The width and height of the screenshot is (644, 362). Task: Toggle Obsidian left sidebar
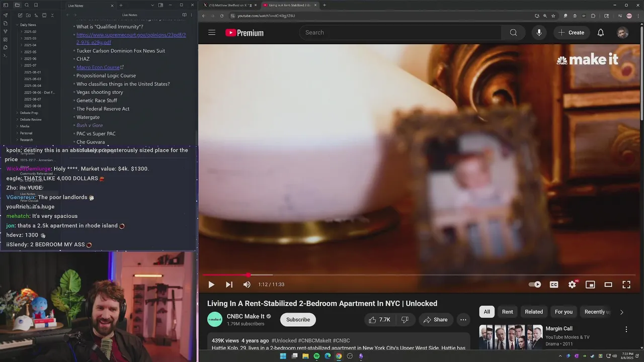click(6, 5)
